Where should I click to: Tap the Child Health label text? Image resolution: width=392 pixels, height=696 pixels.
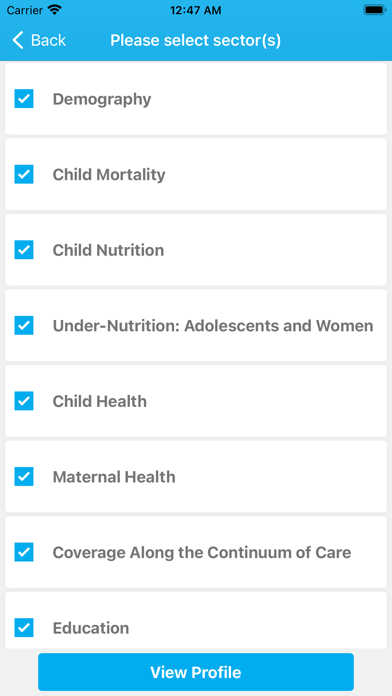pyautogui.click(x=99, y=401)
